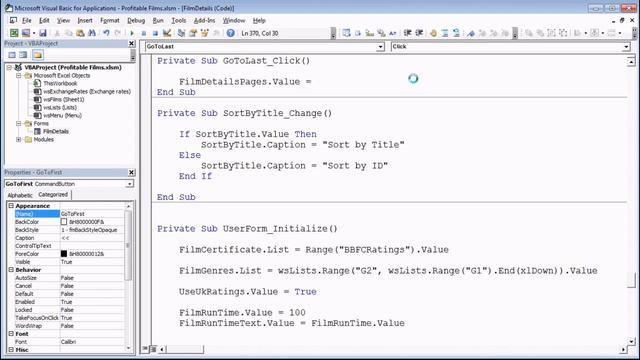640x360 pixels.
Task: Switch to Full Module View at code window bottom
Action: [153, 349]
